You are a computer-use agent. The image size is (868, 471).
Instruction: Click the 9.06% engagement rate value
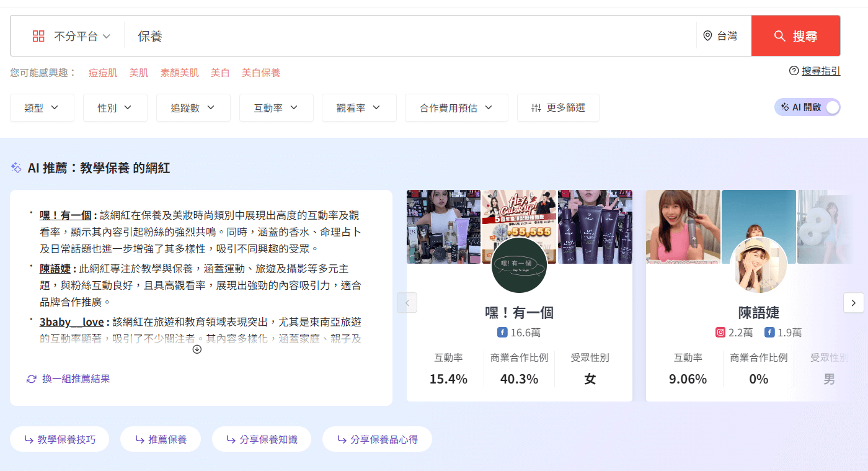click(688, 379)
